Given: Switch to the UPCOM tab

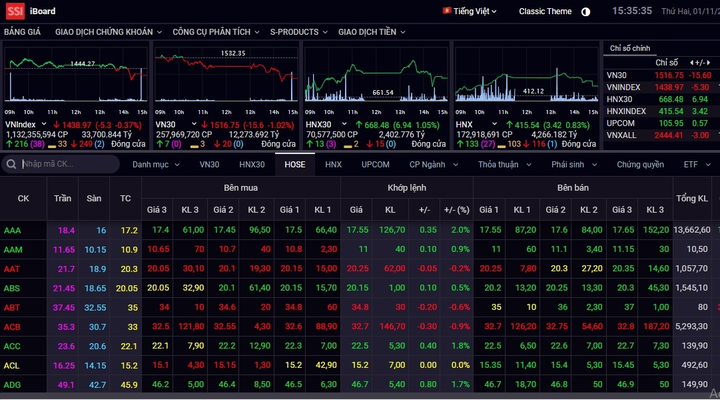Looking at the screenshot, I should click(375, 164).
